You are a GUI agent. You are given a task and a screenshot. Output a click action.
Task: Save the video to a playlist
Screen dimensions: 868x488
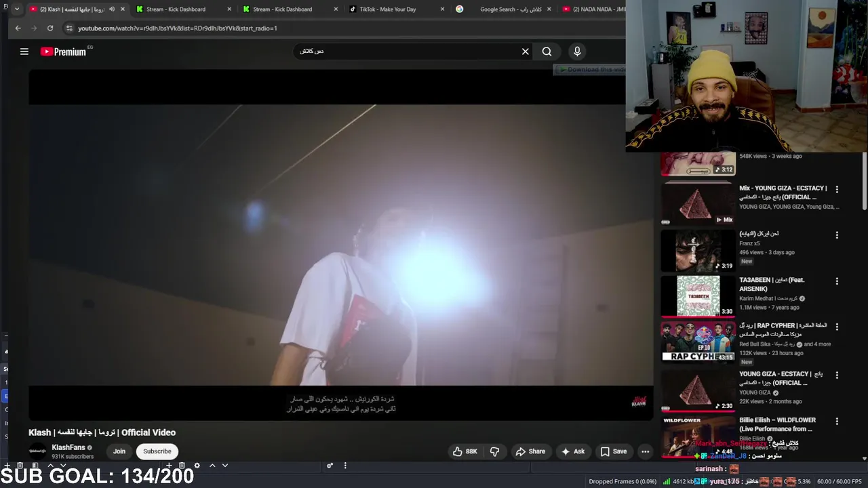pos(613,451)
